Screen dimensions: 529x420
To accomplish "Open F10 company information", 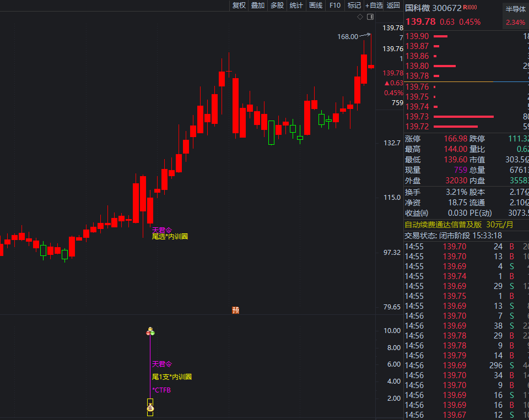I will coord(334,6).
